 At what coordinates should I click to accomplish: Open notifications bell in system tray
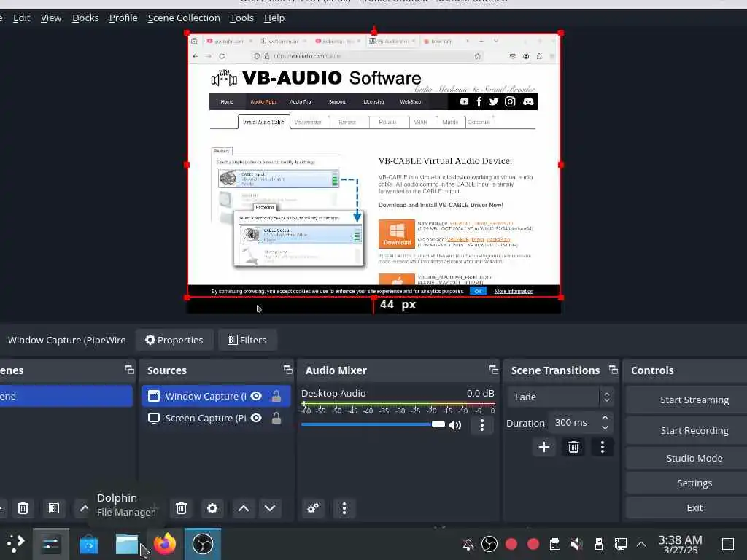click(x=468, y=544)
